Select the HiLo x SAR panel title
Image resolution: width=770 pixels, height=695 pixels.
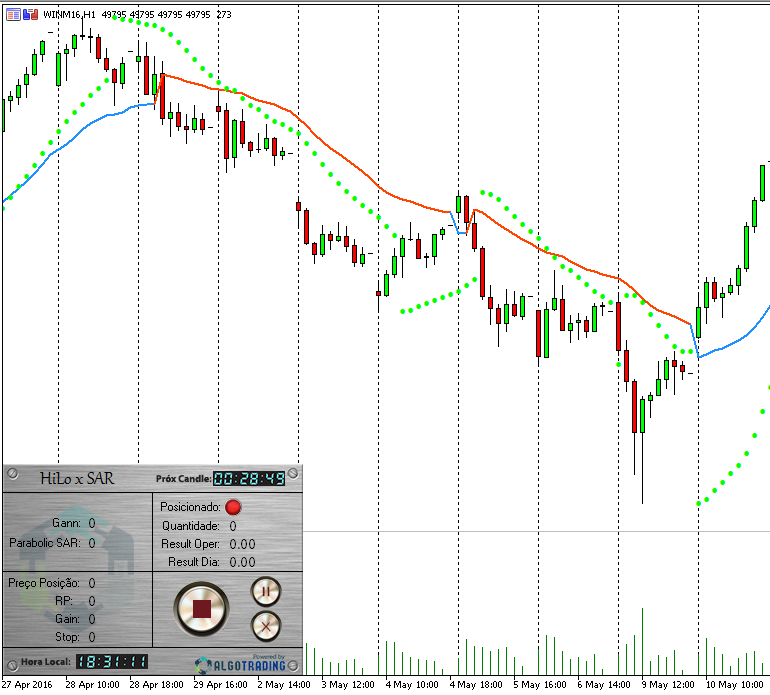77,478
